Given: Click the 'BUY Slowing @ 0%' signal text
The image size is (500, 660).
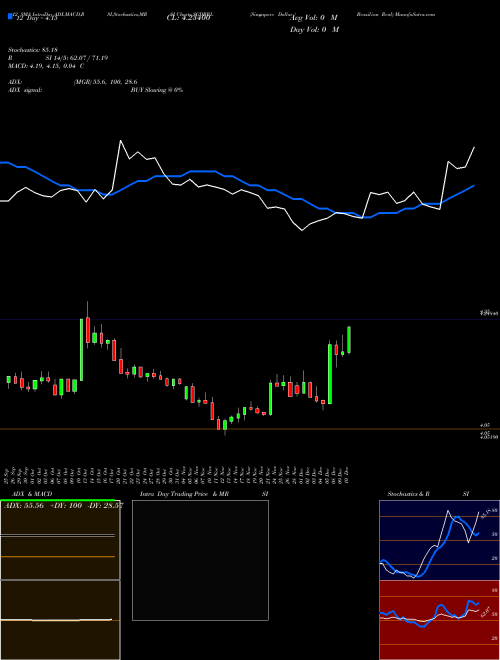Looking at the screenshot, I should (x=157, y=90).
